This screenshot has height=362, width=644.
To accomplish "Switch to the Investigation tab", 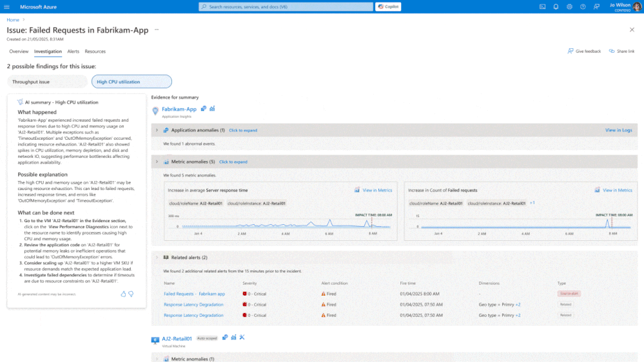I will pos(48,52).
